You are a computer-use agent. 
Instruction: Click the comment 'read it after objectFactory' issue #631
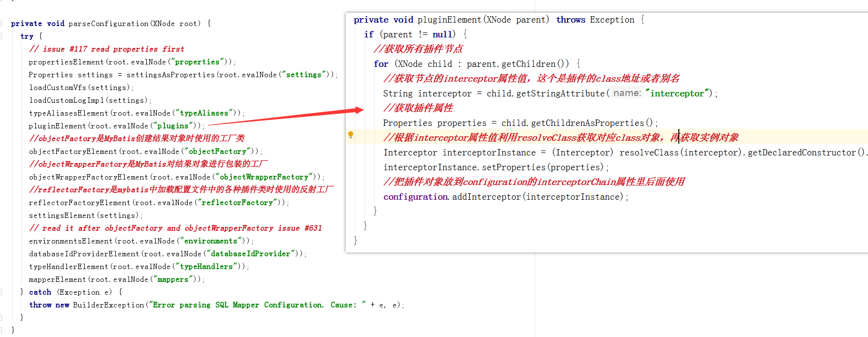click(175, 228)
